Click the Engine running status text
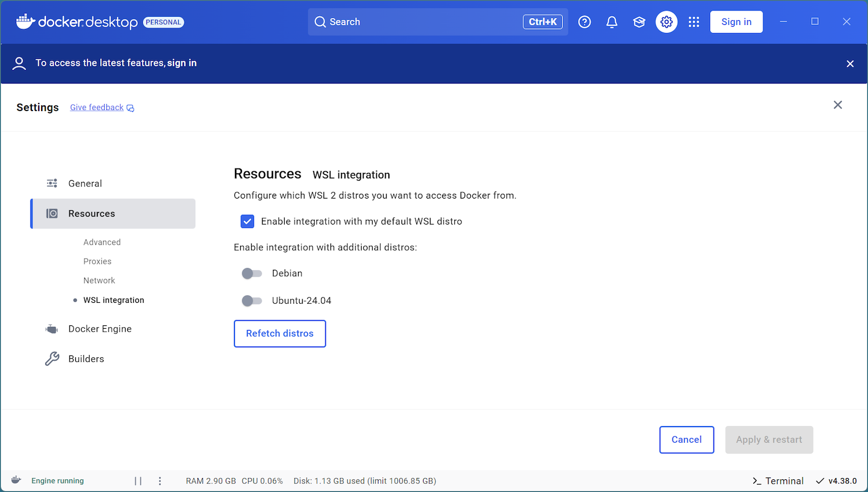This screenshot has width=868, height=492. [57, 481]
